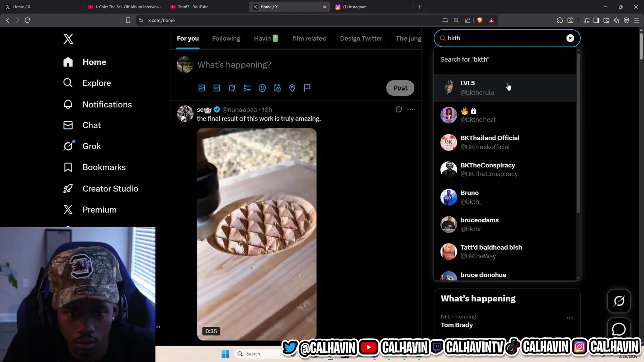Open BKTheConspiracy search result
644x362 pixels.
tap(505, 169)
